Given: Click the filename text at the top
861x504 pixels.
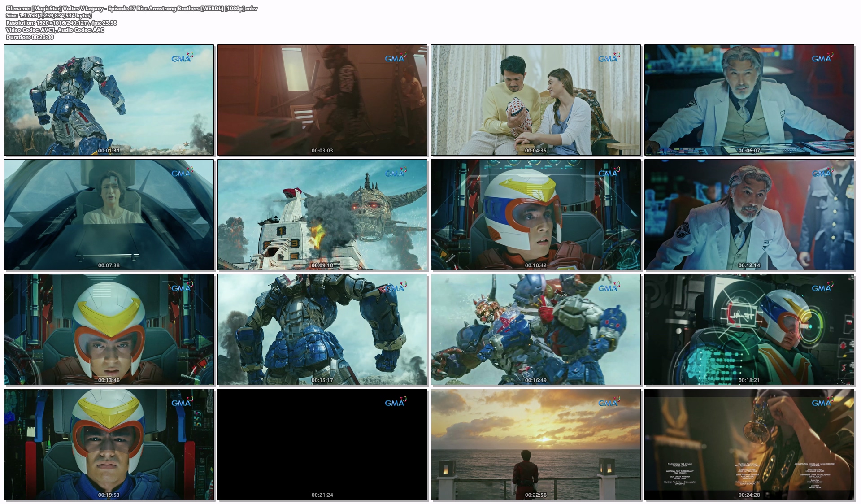Looking at the screenshot, I should (132, 9).
